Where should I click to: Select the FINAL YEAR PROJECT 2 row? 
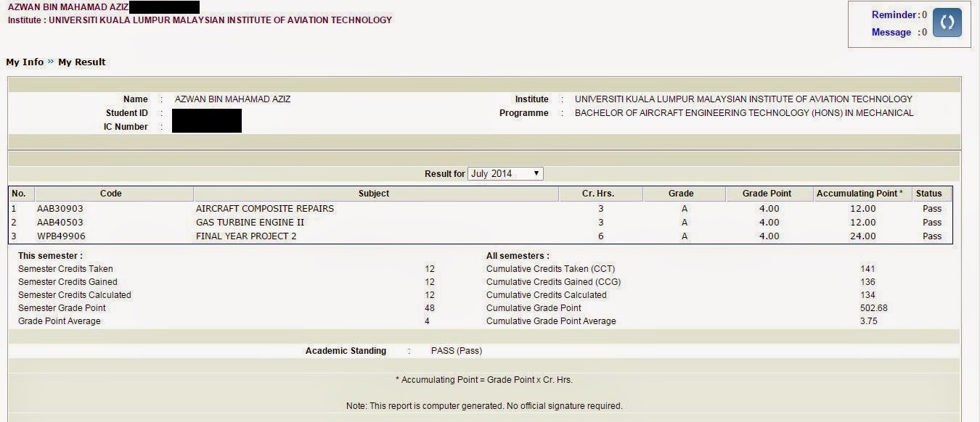coord(481,236)
